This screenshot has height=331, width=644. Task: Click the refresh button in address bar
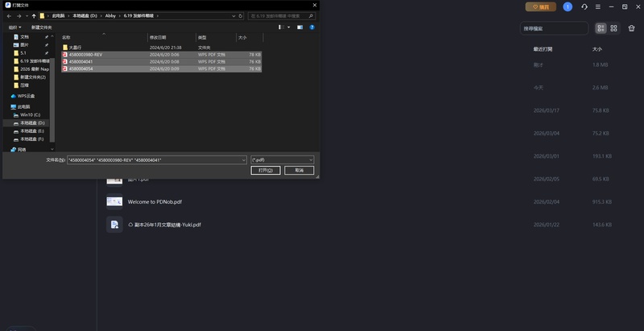(240, 16)
